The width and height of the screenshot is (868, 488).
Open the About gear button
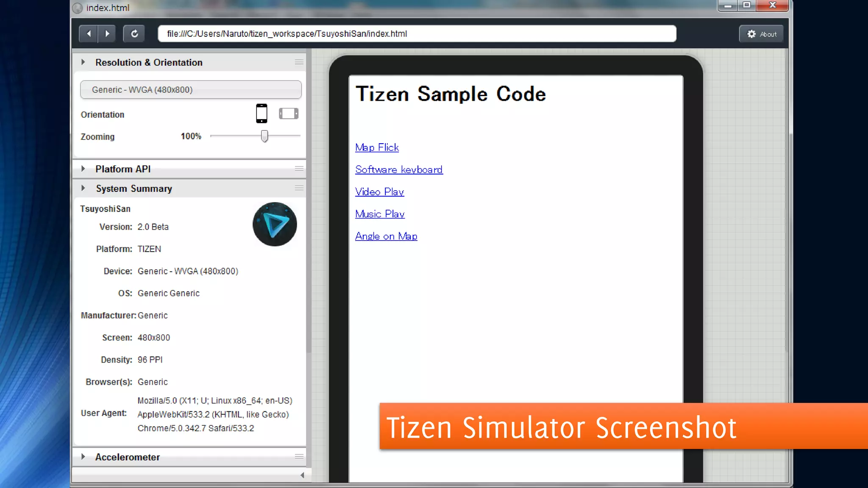point(762,34)
